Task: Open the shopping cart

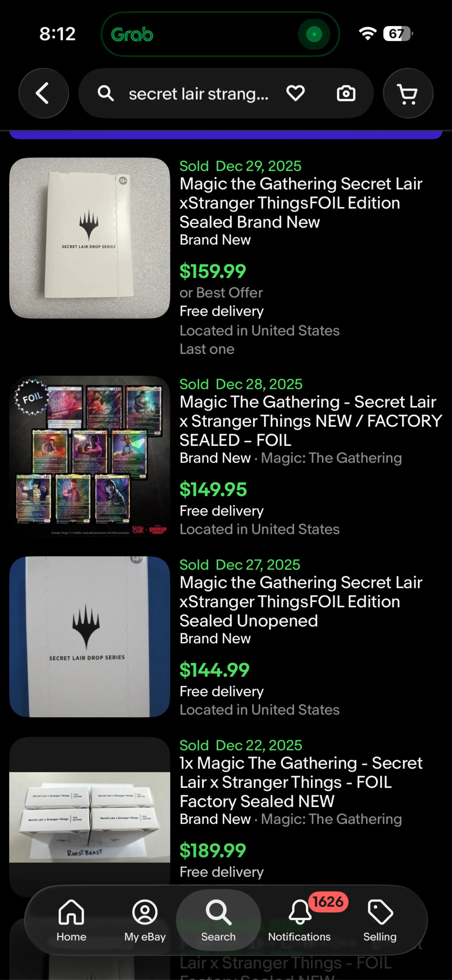Action: click(x=408, y=93)
